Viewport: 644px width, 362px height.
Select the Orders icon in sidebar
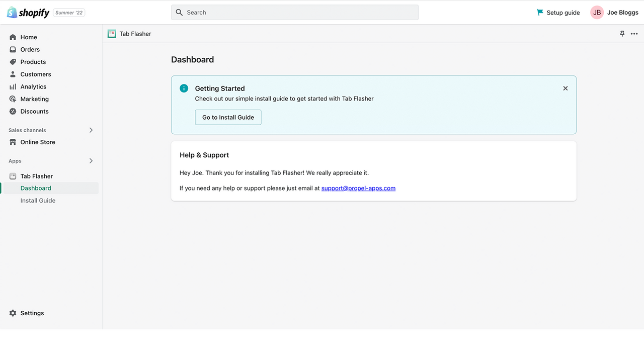coord(12,49)
